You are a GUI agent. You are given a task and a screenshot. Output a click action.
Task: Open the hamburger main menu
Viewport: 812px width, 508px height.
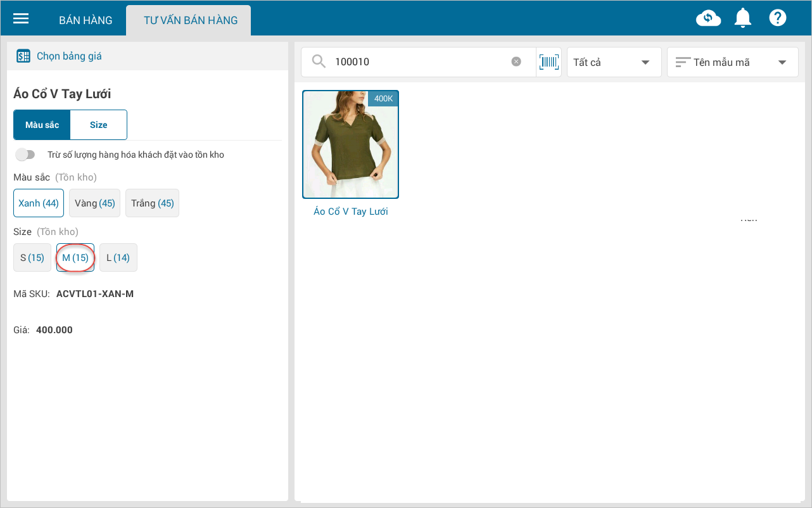21,18
